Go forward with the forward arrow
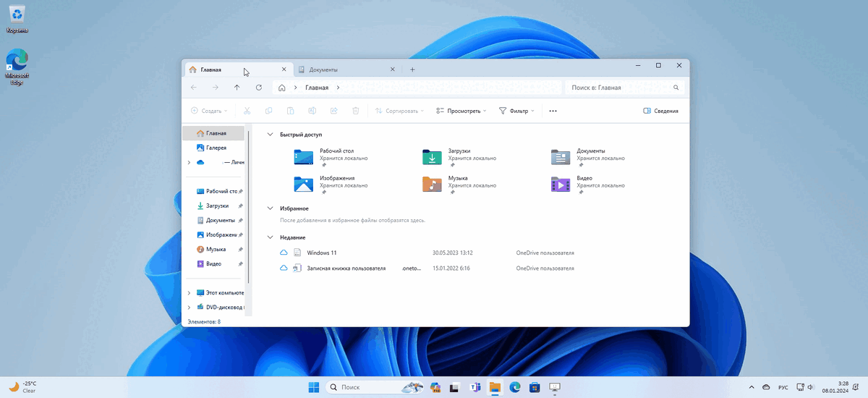The width and height of the screenshot is (868, 398). click(216, 88)
